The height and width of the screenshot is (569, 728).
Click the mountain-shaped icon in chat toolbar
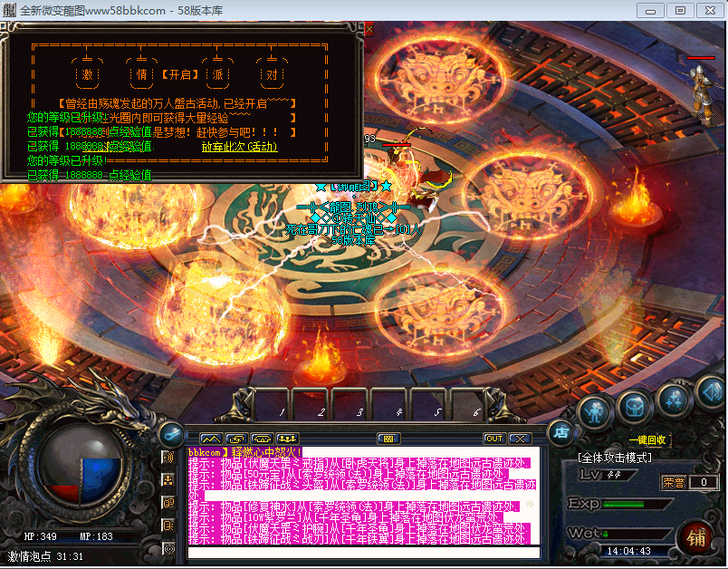211,439
